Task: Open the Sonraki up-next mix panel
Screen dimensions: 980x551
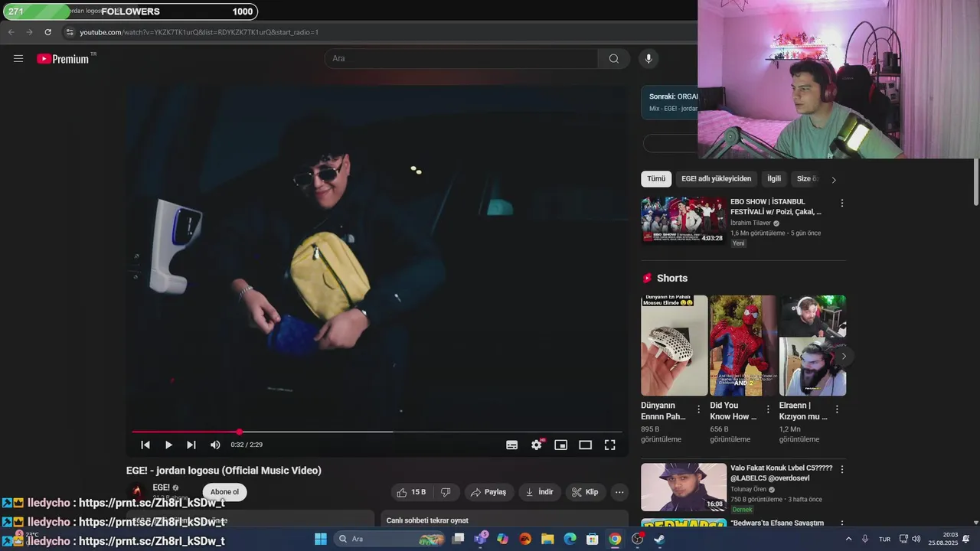Action: 670,103
